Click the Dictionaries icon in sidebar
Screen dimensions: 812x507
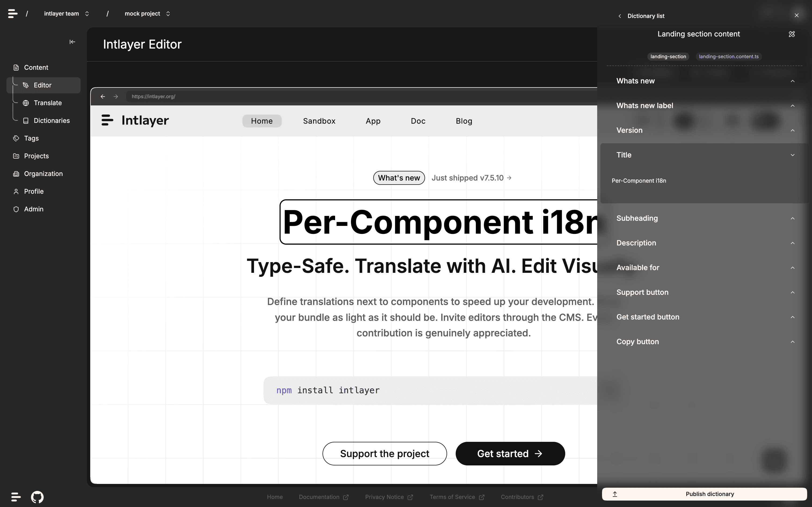click(x=26, y=120)
